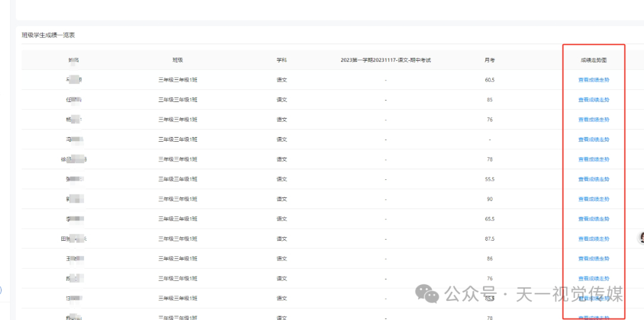This screenshot has height=320, width=644.
Task: Open grade trend for row with blank 月考 score
Action: tap(593, 139)
